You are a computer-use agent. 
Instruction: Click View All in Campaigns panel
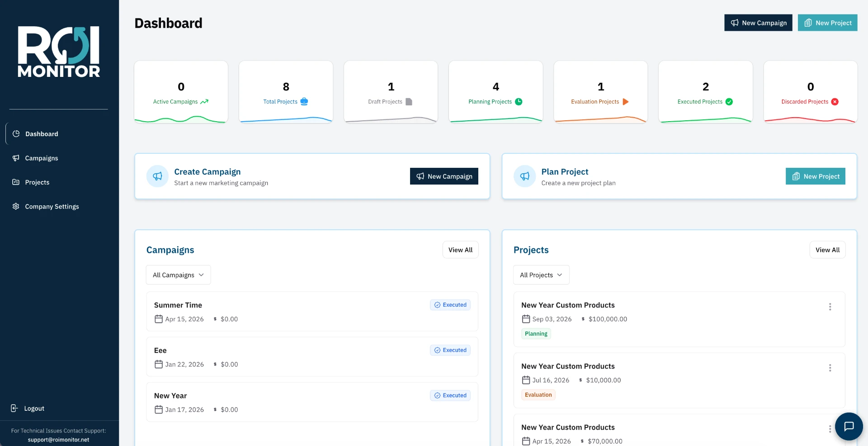pos(460,250)
